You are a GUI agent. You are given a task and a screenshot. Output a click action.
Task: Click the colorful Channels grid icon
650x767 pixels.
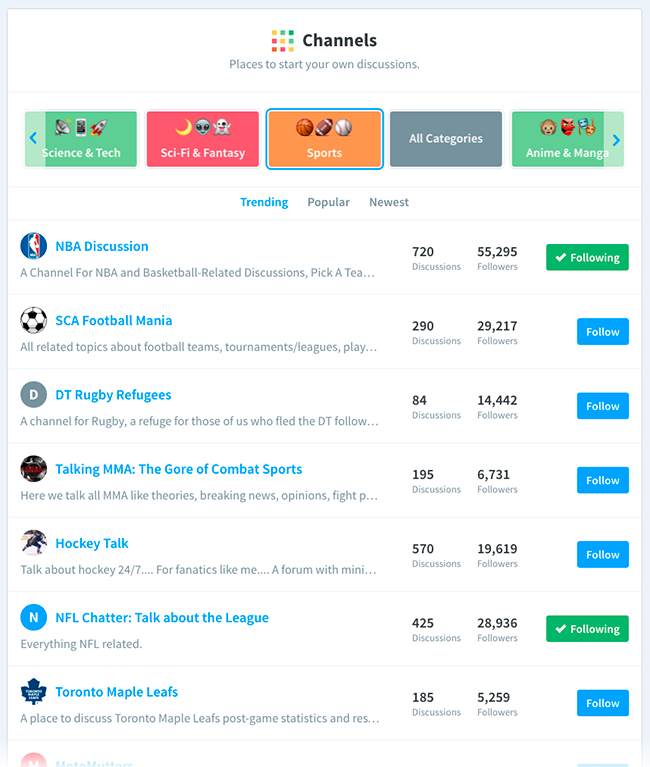(283, 41)
